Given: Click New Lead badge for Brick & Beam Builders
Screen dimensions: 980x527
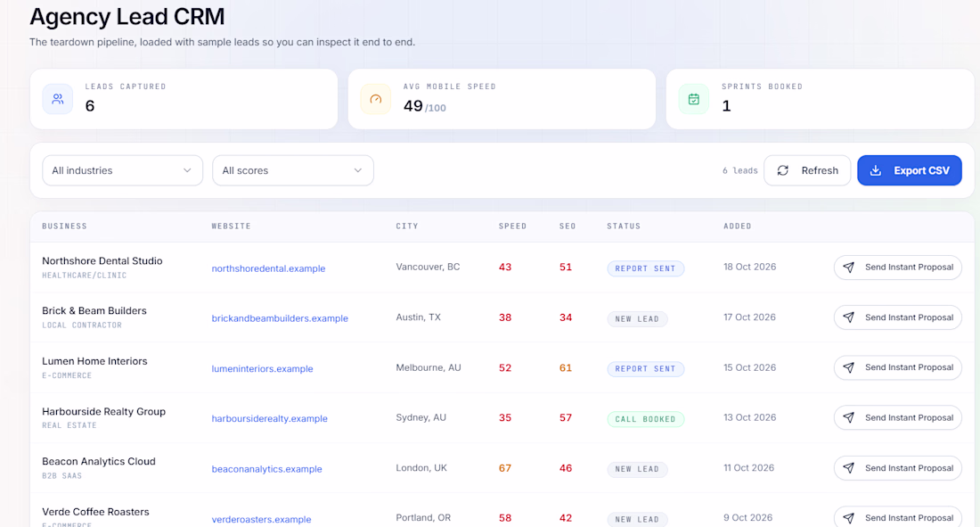Looking at the screenshot, I should pos(637,318).
